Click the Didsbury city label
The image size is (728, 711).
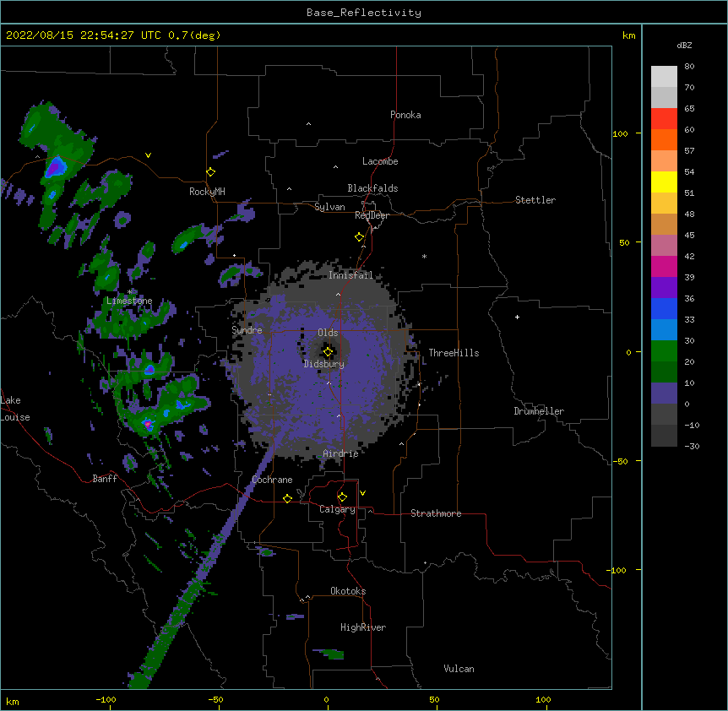pyautogui.click(x=324, y=364)
